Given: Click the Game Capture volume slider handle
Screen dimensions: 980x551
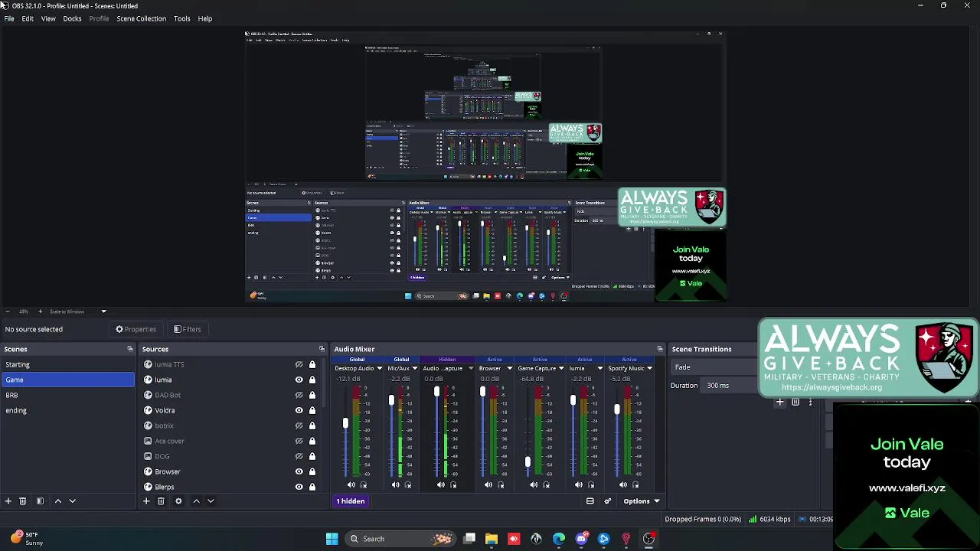Looking at the screenshot, I should click(x=527, y=461).
